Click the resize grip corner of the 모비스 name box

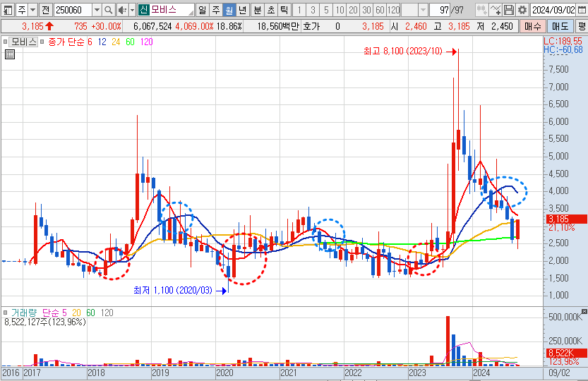[191, 13]
